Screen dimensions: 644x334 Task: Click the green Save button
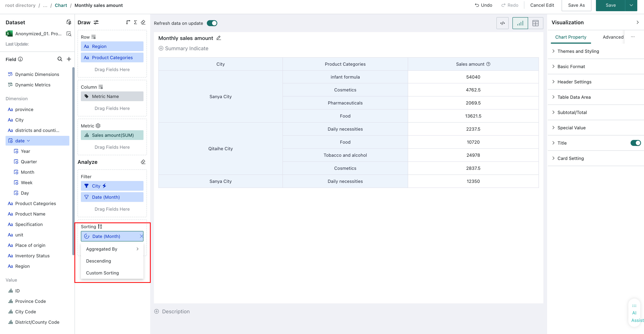pyautogui.click(x=610, y=5)
